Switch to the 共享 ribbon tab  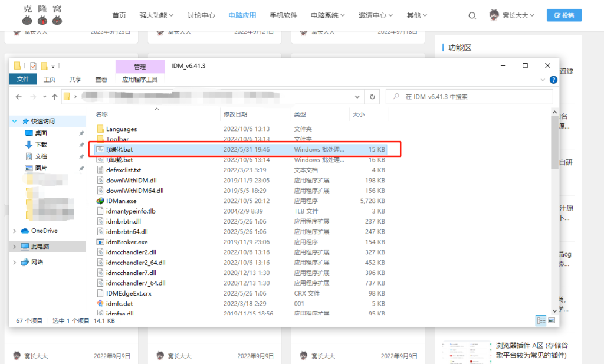(75, 79)
